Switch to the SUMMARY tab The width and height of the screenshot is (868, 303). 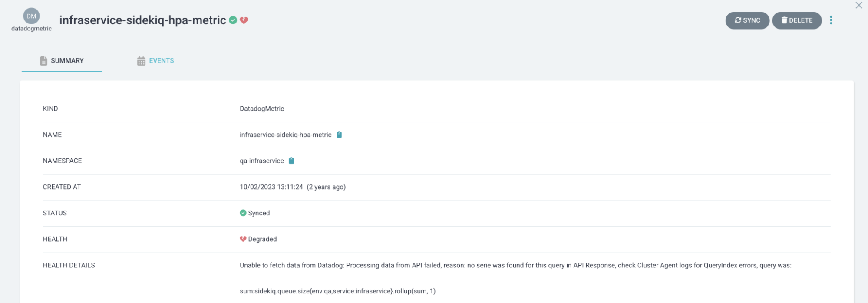click(62, 61)
